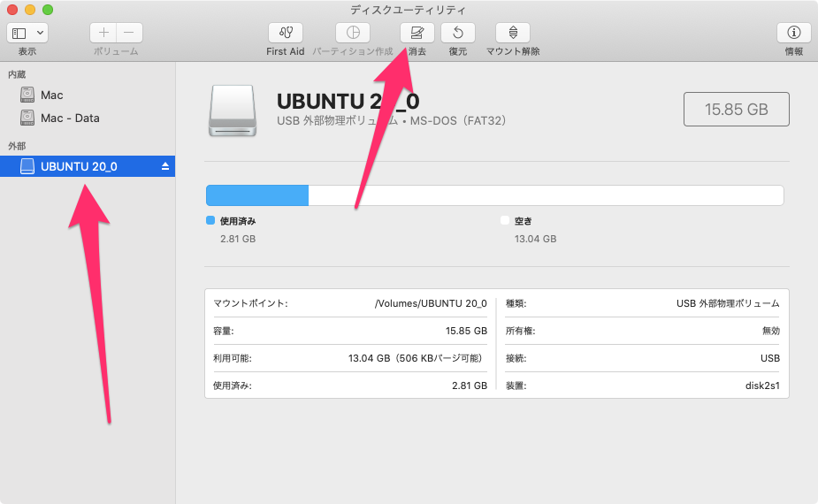Click the 13.04 GB free value under legend
The width and height of the screenshot is (818, 504).
pos(535,239)
